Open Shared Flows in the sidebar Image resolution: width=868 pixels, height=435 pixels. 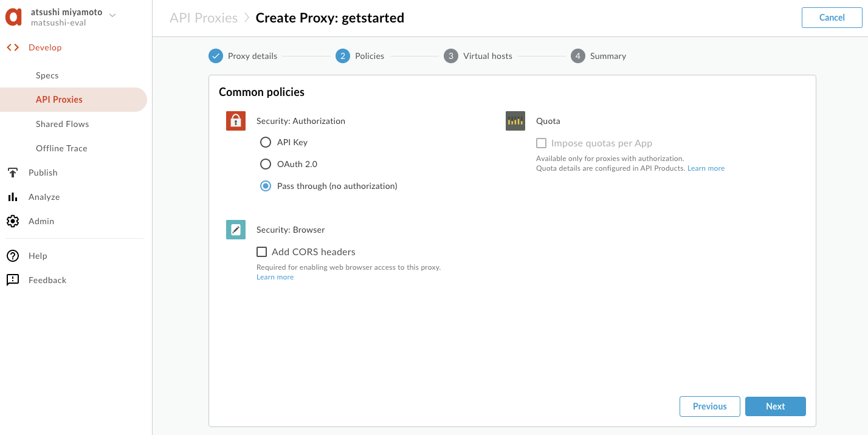pyautogui.click(x=63, y=124)
